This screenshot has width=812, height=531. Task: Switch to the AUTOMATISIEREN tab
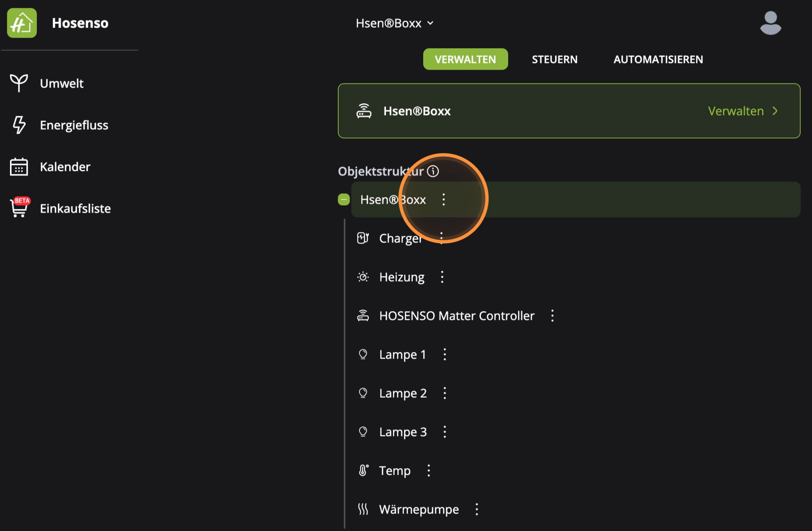[x=658, y=59]
